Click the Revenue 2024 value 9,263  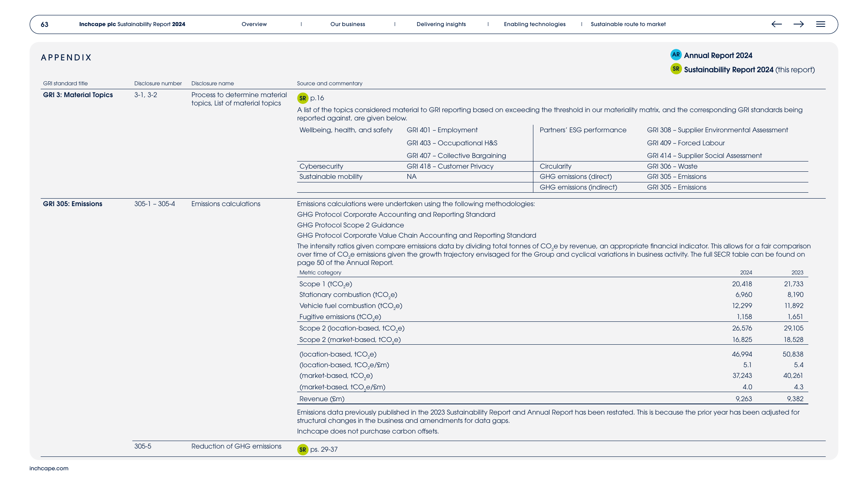[744, 399]
